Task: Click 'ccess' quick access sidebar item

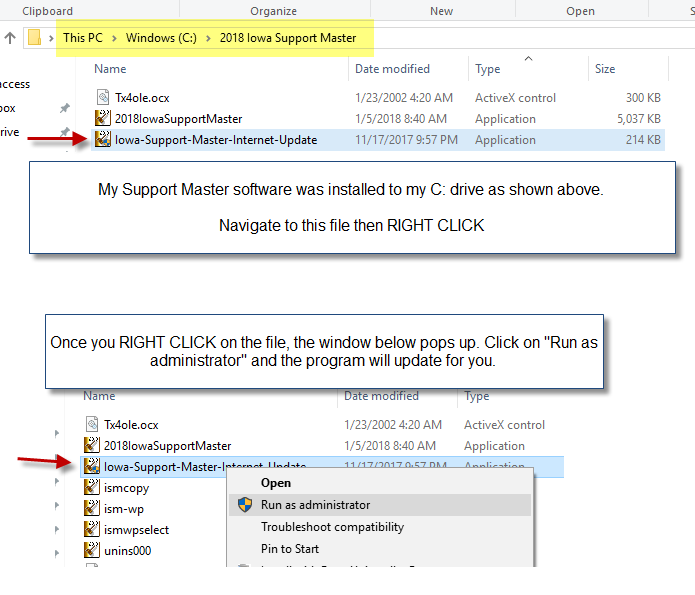Action: point(15,84)
